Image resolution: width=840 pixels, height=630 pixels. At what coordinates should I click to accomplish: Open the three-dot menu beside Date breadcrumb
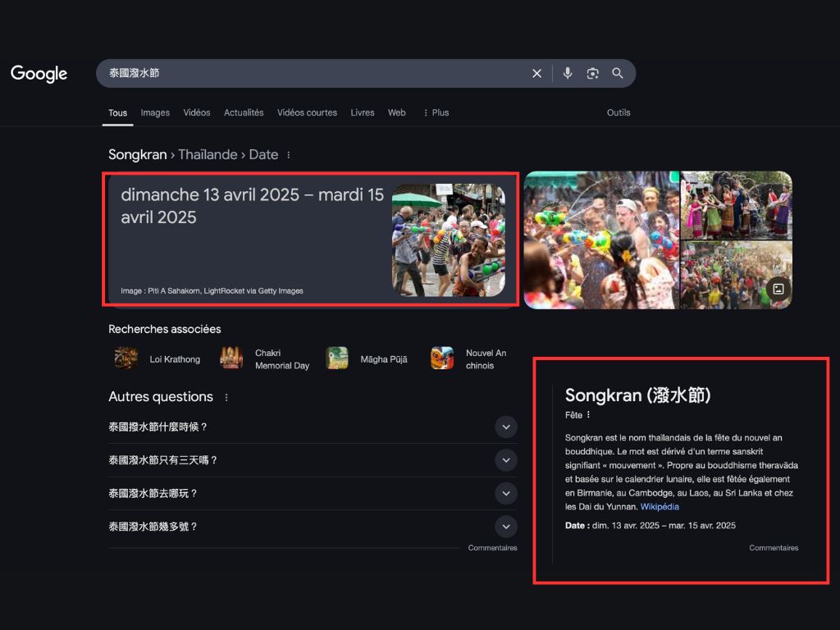[289, 155]
